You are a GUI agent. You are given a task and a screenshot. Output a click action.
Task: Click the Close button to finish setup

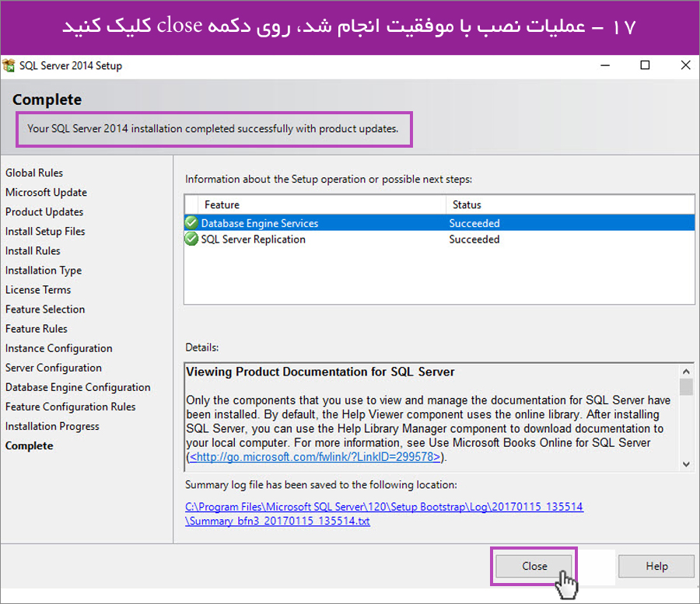tap(534, 566)
